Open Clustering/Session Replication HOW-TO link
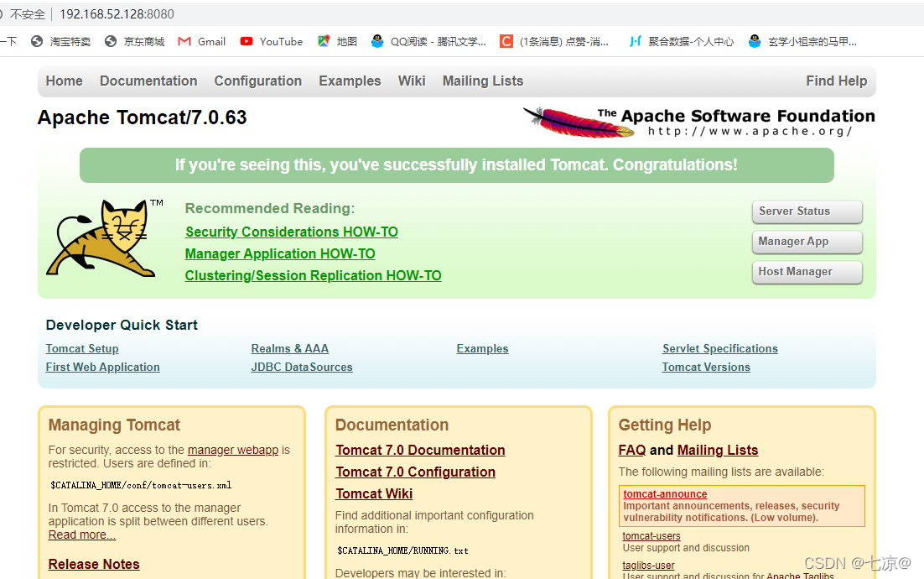 (313, 275)
